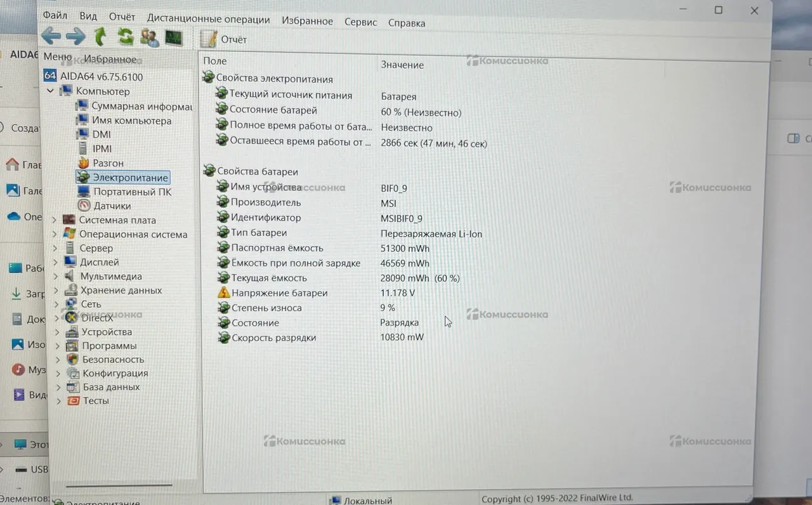Click the Безопасность shield icon
The width and height of the screenshot is (812, 505).
coord(72,359)
